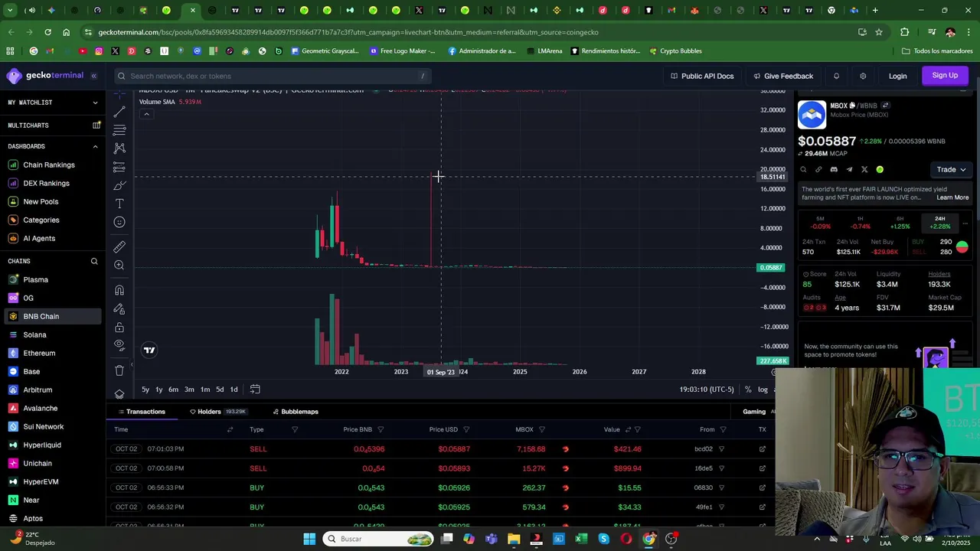Screen dimensions: 980x551
Task: Swap the MBOX/WBNB pair direction
Action: point(885,106)
